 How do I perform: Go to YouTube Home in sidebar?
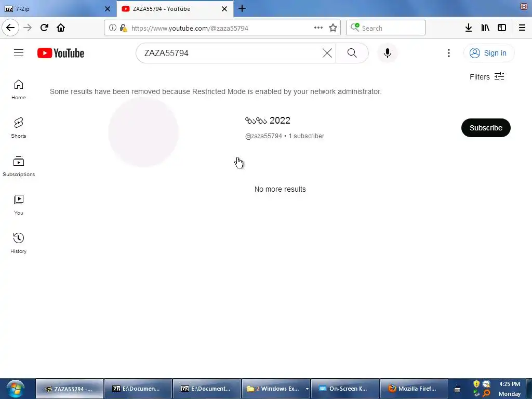point(19,90)
